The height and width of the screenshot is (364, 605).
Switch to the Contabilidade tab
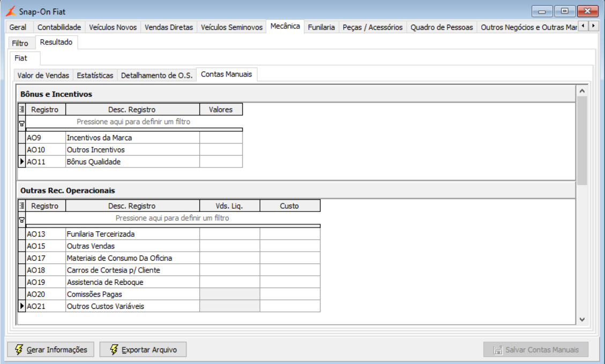pos(59,27)
